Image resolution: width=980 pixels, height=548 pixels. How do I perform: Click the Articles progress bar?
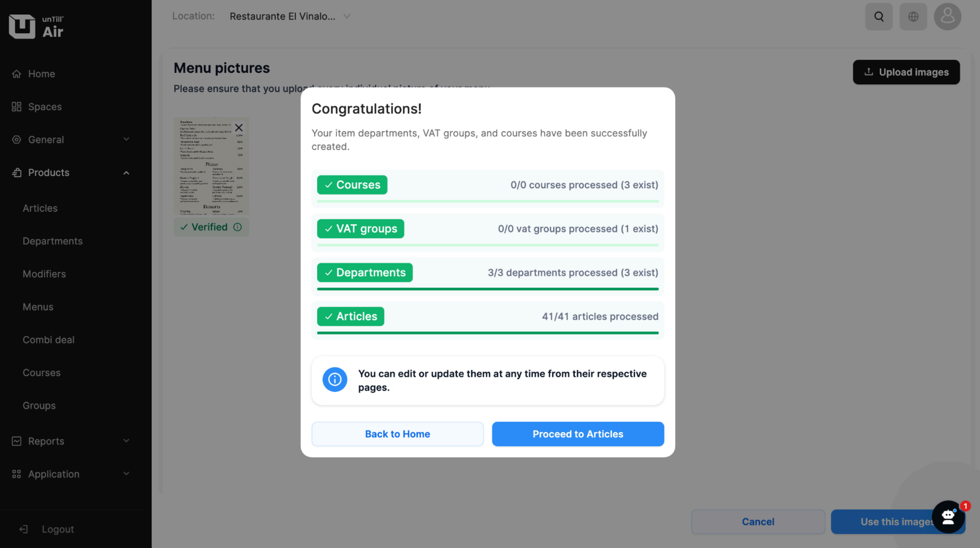click(x=488, y=333)
